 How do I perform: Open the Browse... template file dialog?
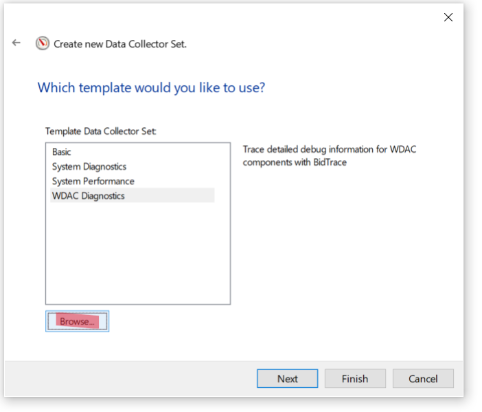click(x=77, y=321)
